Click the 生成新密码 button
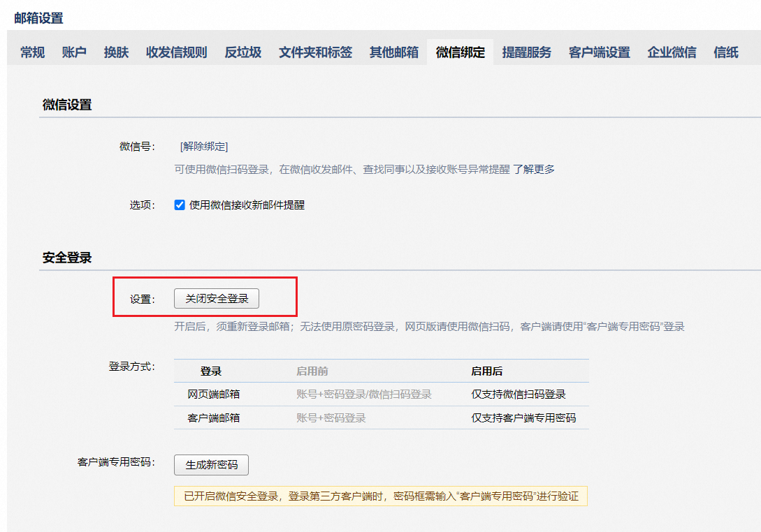The width and height of the screenshot is (761, 532). coord(211,465)
